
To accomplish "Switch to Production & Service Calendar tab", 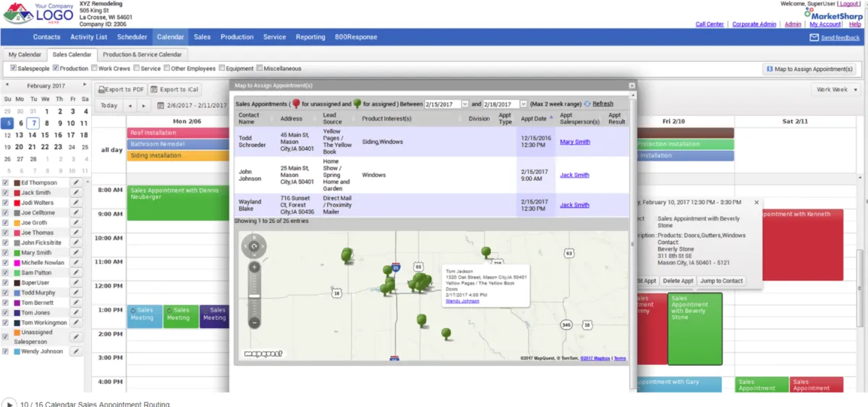I will pos(142,54).
